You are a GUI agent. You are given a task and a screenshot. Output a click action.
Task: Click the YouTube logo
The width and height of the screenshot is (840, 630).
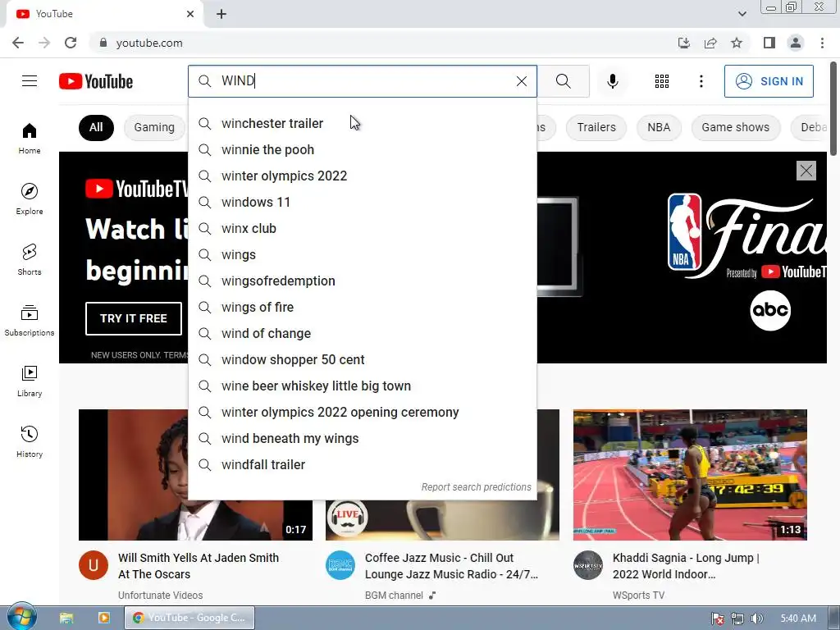coord(96,81)
